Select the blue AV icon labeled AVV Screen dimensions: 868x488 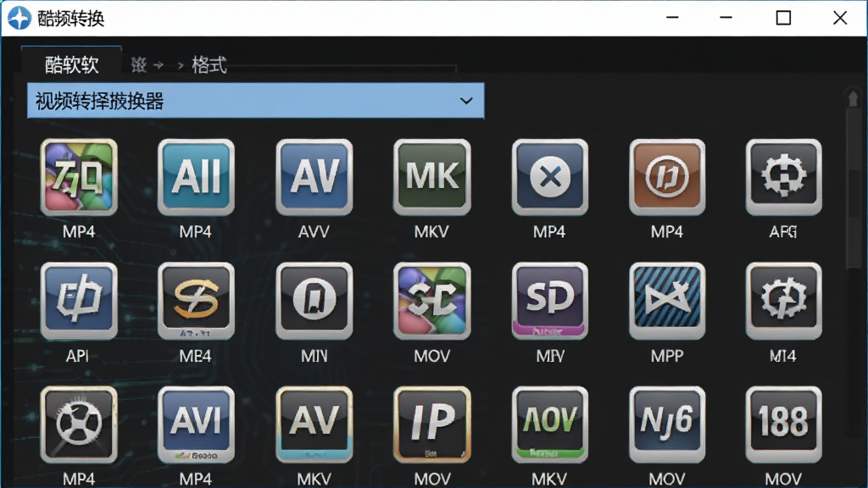[314, 177]
